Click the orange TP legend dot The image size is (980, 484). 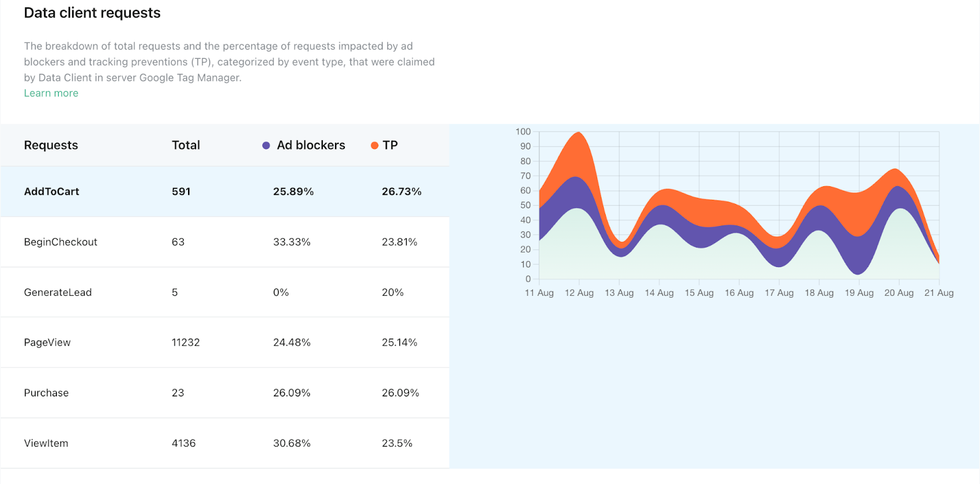374,146
